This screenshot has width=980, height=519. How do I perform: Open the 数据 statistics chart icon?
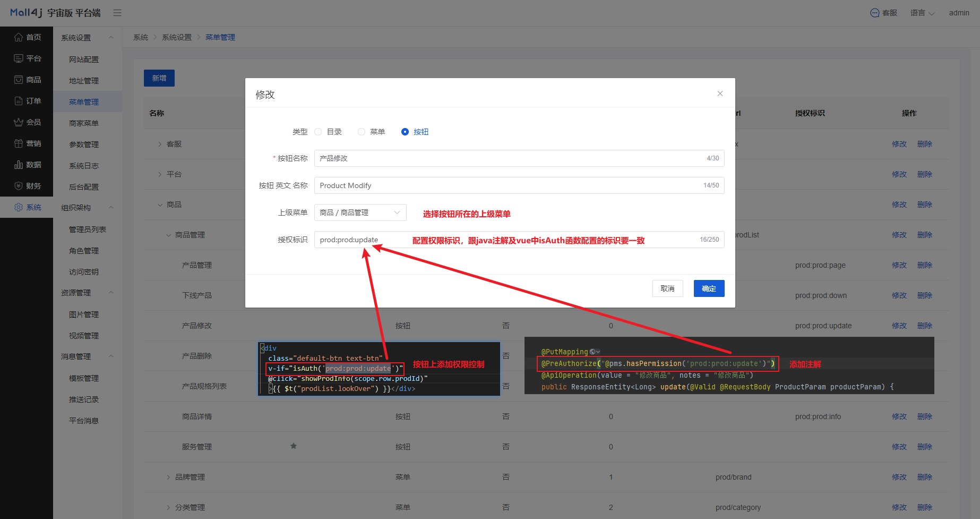[19, 165]
